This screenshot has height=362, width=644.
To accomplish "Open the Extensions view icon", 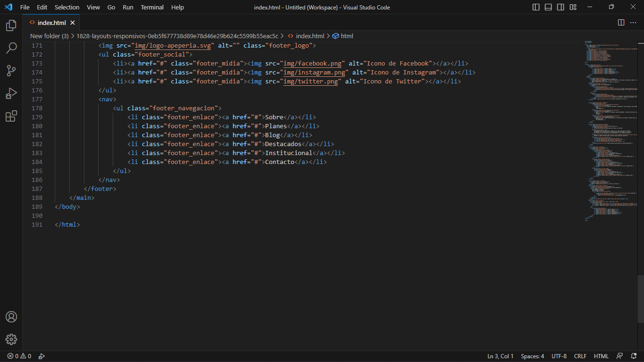I will [x=11, y=116].
